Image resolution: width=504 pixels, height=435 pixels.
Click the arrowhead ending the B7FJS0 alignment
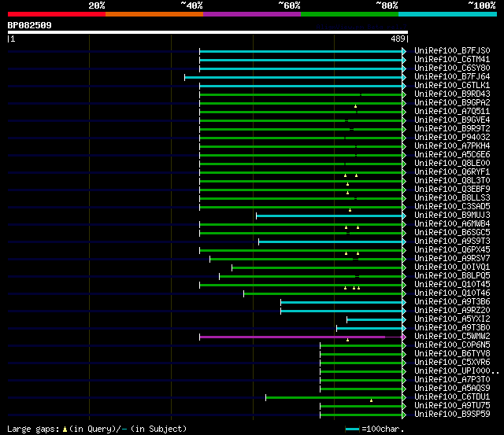[x=404, y=51]
